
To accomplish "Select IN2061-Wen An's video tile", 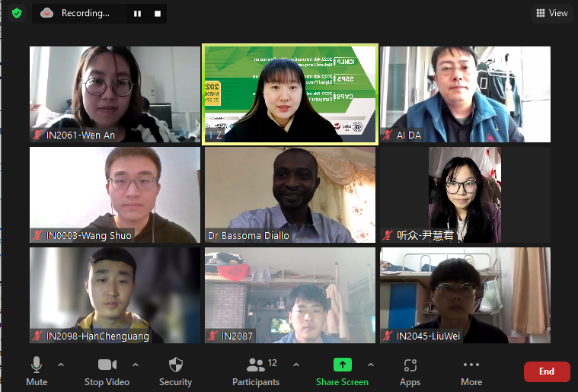I will click(115, 94).
